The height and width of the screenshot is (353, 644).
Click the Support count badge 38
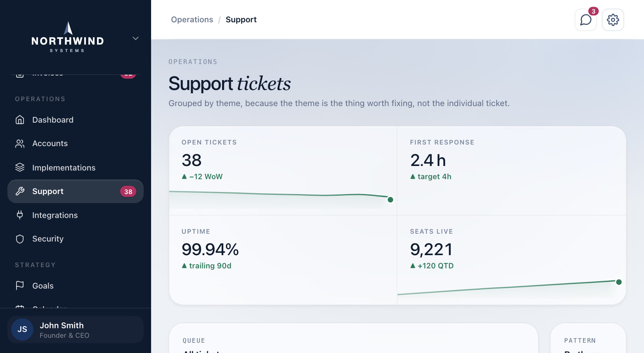pyautogui.click(x=128, y=192)
